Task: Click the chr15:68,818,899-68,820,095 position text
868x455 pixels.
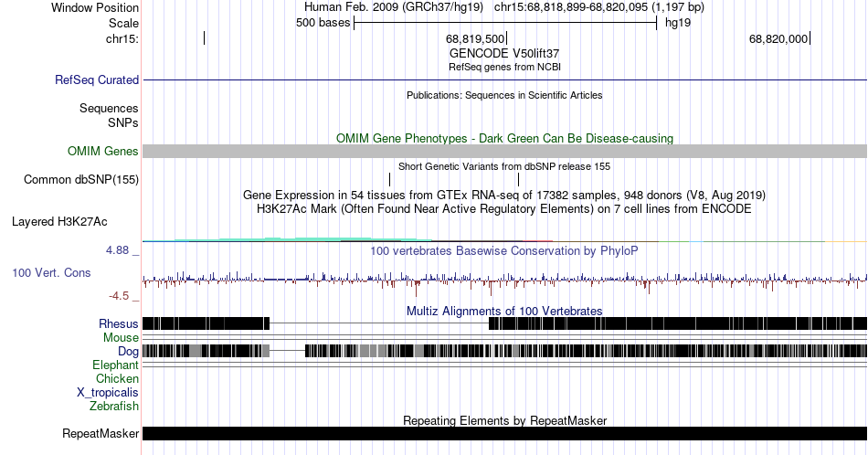Action: coord(599,7)
